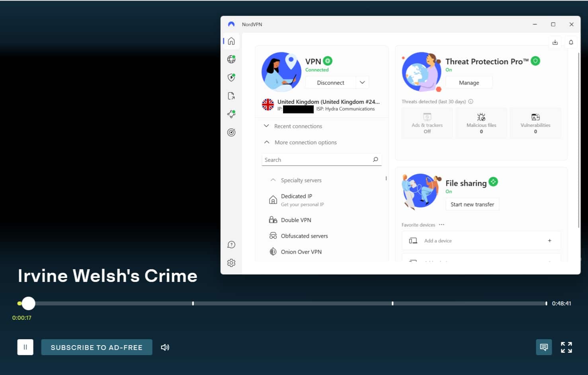The image size is (588, 375).
Task: Open NordVPN settings gear icon
Action: (231, 263)
